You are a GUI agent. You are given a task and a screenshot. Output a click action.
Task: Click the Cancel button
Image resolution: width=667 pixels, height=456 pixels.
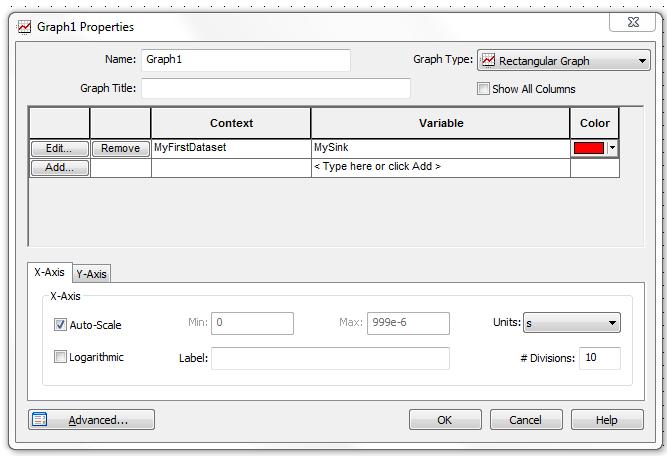coord(526,420)
